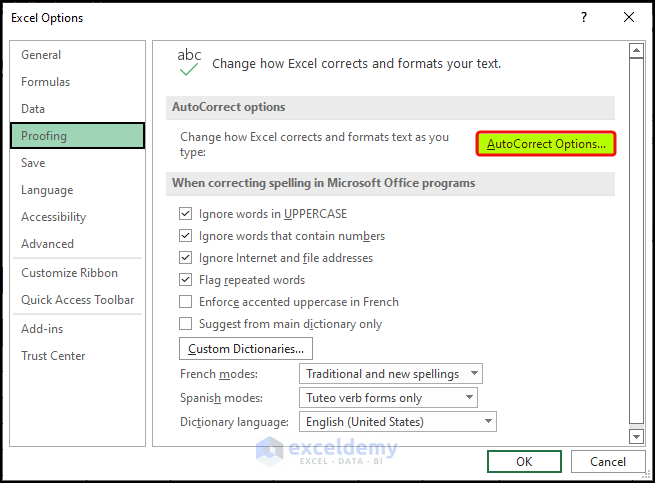Enable Enforce accented uppercase in French
Image resolution: width=655 pixels, height=483 pixels.
point(185,302)
